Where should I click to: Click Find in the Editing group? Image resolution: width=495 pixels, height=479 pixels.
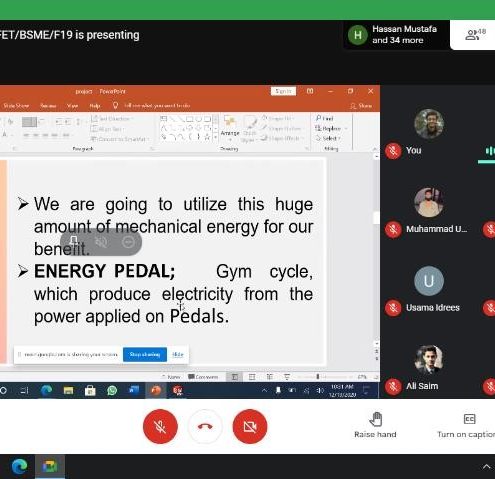[324, 118]
